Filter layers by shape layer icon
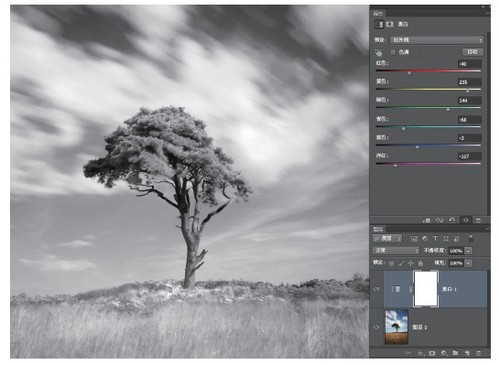The image size is (500, 365). pyautogui.click(x=446, y=239)
